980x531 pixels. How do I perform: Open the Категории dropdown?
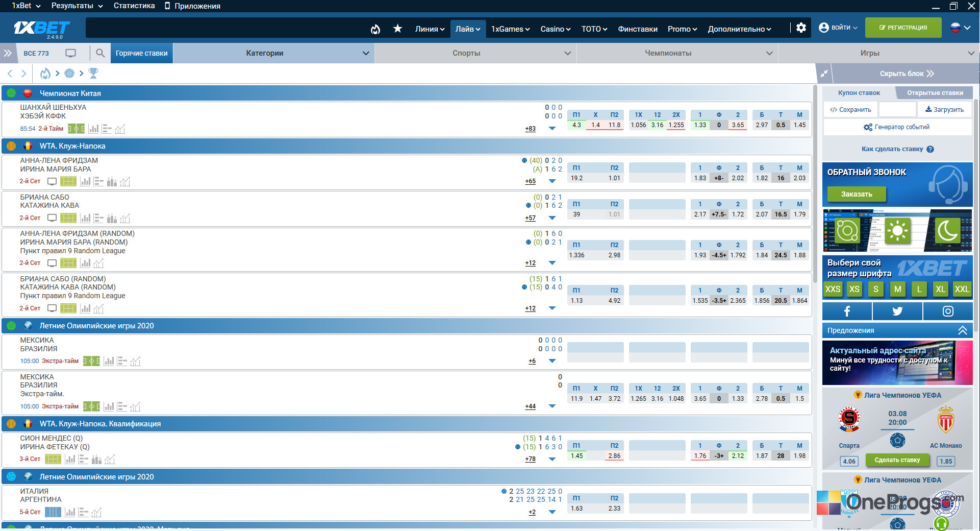[x=273, y=53]
